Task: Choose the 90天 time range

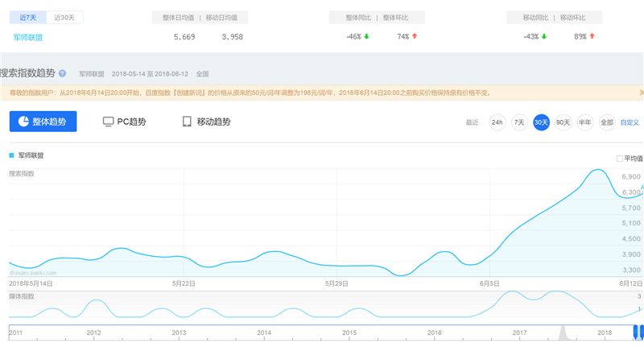Action: [x=563, y=122]
